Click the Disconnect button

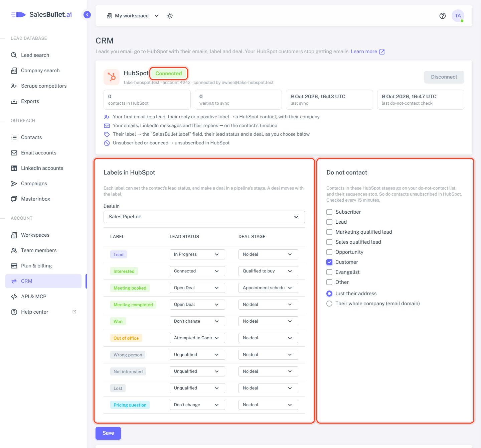[444, 77]
